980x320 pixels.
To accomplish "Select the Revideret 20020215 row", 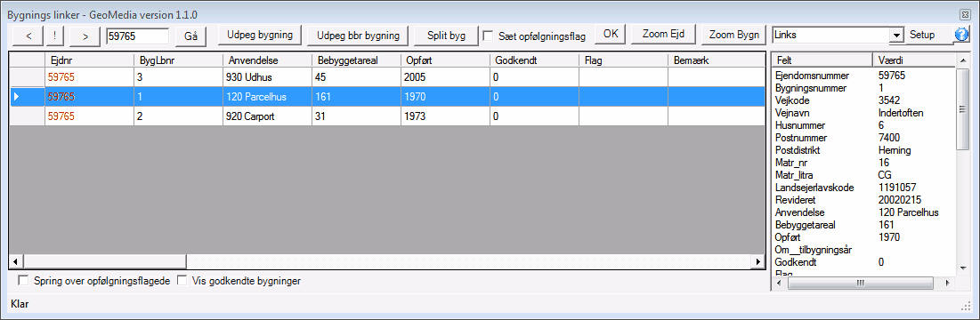I will 864,200.
